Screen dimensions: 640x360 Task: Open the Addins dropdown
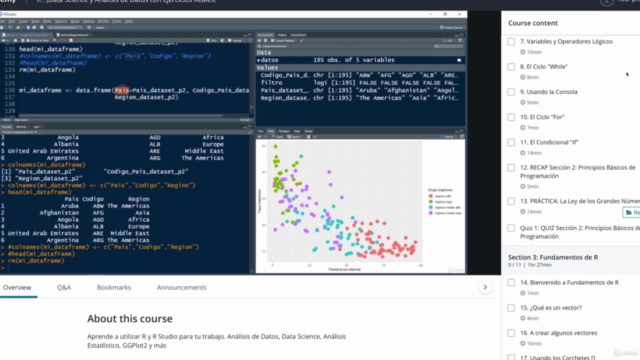(101, 27)
